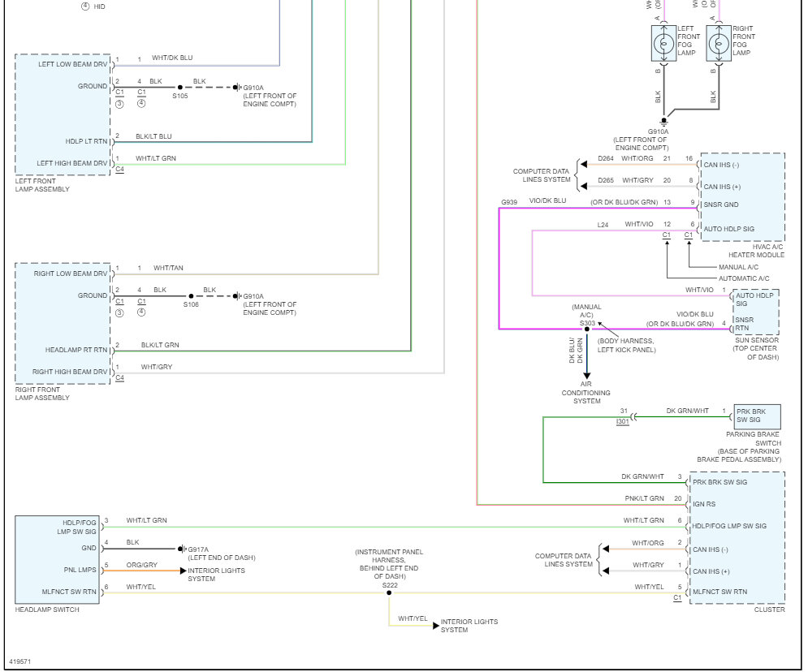Screen dimensions: 808x672
Task: Click the D264 circuit number
Action: tap(606, 158)
